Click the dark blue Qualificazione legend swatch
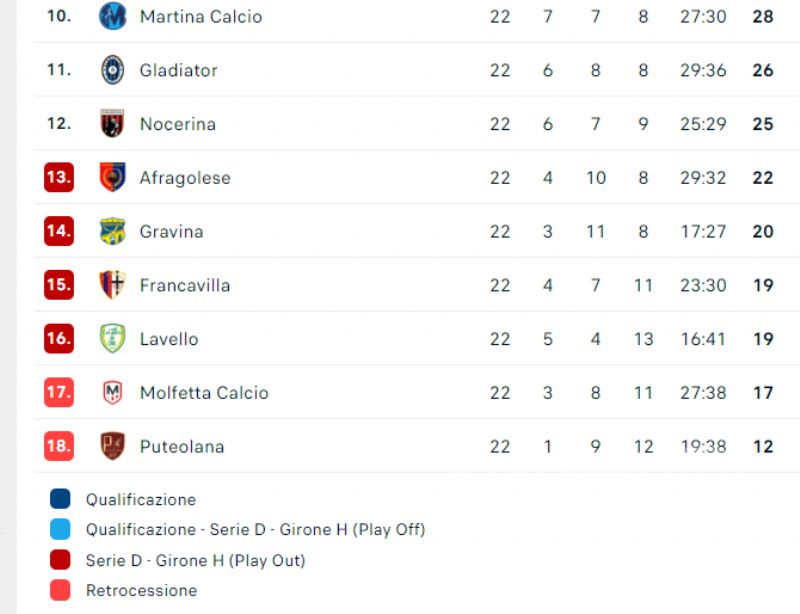Viewport: 800px width, 614px height. coord(60,499)
